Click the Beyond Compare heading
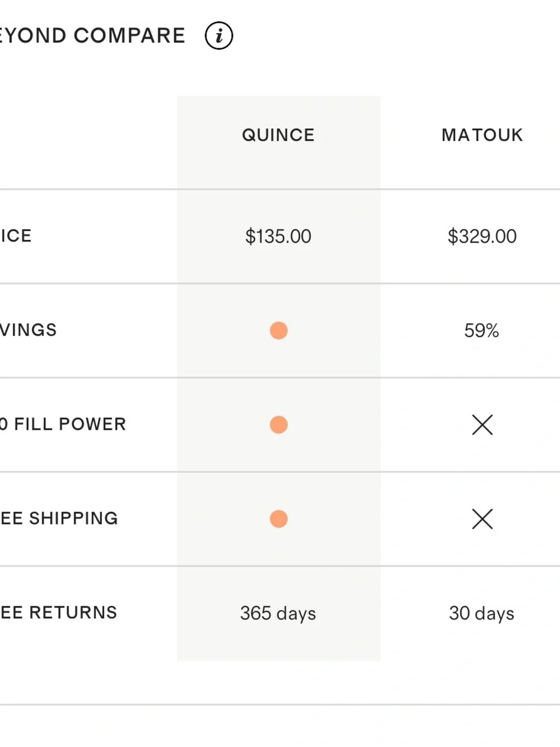Viewport: 560px width, 747px height. pos(92,36)
